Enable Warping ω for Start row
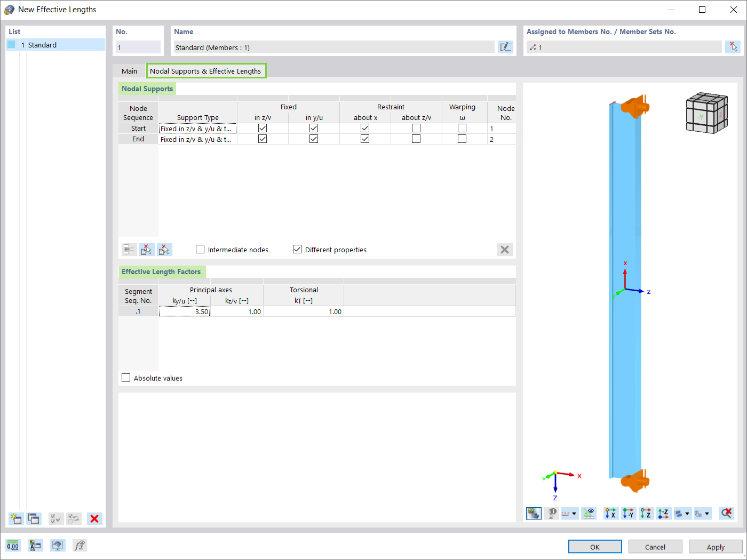 pos(462,128)
